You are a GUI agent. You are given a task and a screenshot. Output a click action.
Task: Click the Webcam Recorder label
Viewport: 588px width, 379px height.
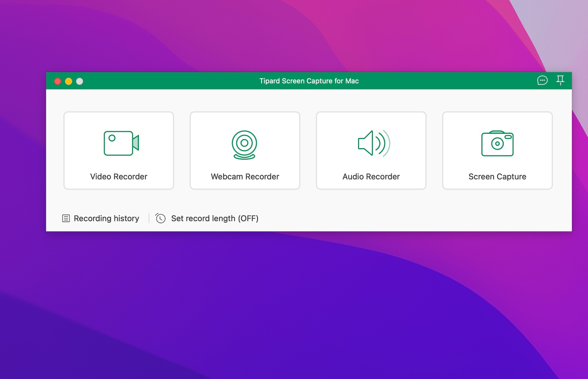click(x=245, y=176)
